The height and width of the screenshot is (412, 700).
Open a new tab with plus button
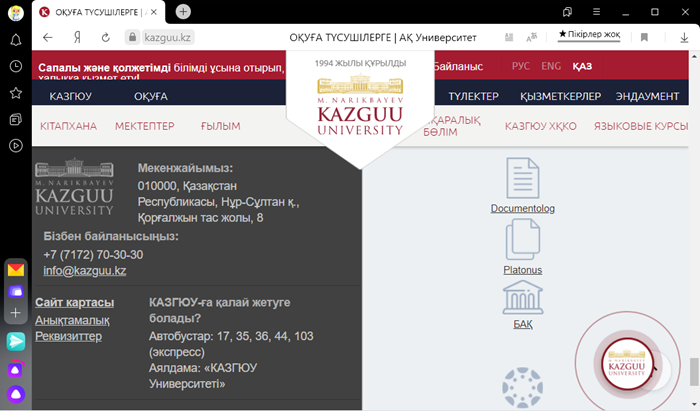[x=183, y=12]
